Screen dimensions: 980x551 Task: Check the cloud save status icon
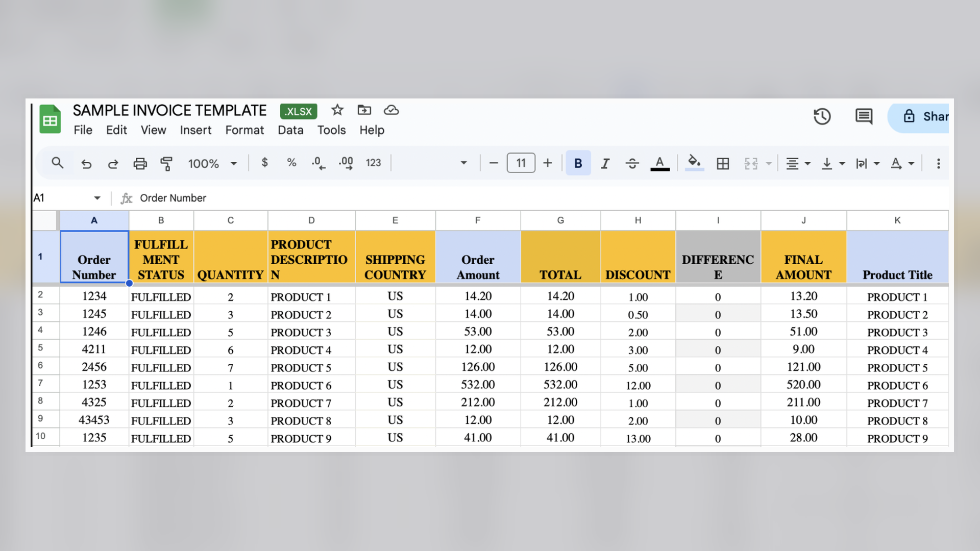click(391, 110)
